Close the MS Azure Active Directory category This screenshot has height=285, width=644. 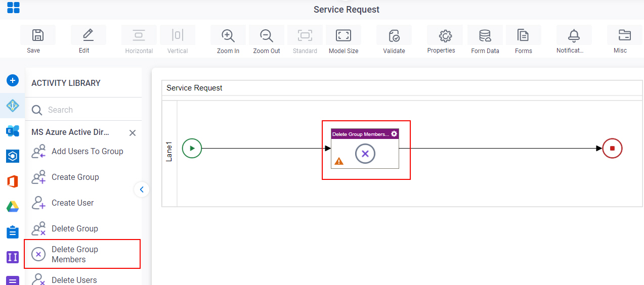pos(133,133)
